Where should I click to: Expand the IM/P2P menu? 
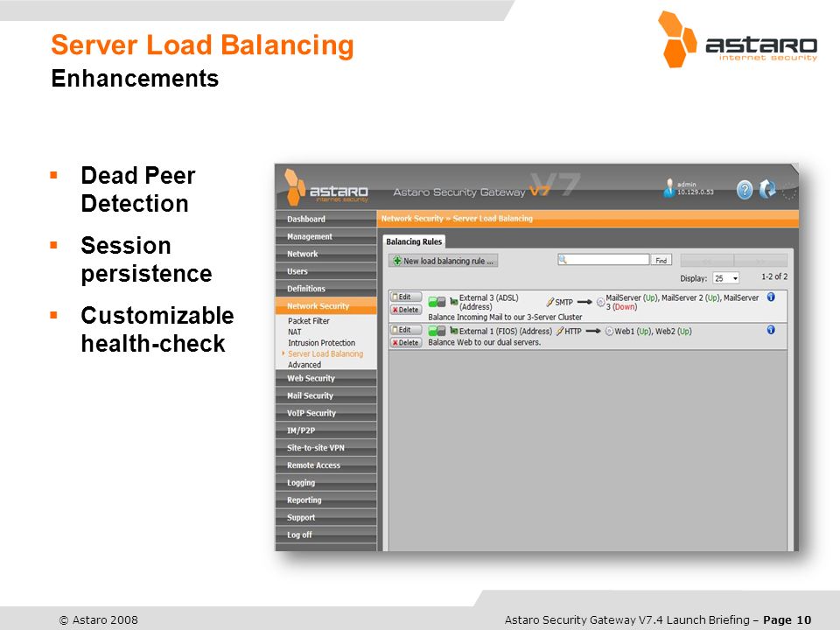coord(325,430)
